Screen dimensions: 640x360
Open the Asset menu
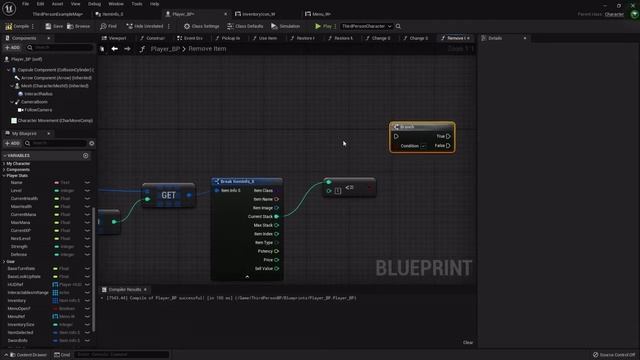[58, 4]
